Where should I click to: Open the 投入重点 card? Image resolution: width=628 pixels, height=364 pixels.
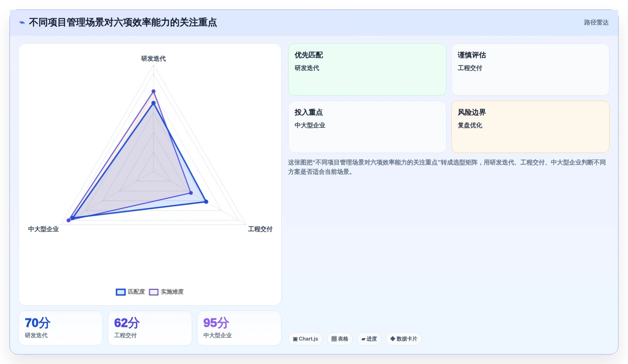367,127
